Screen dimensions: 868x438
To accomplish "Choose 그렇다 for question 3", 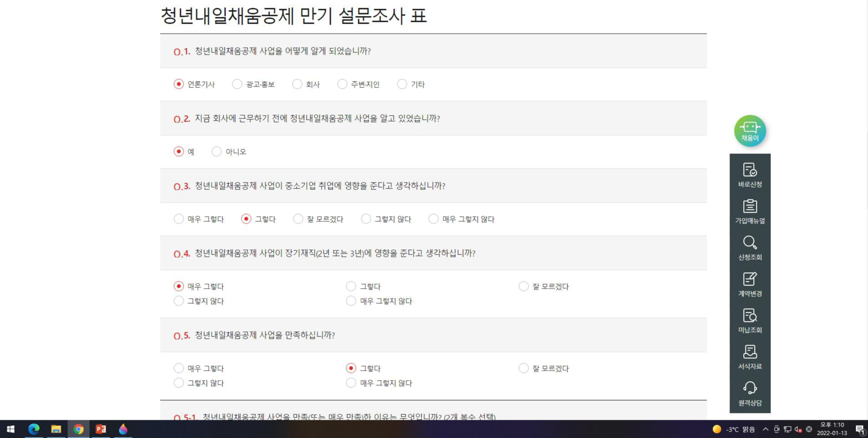I will (x=246, y=219).
